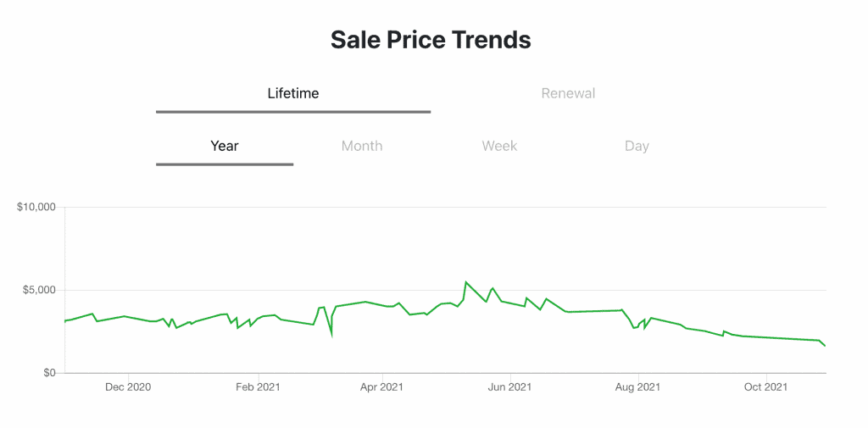Click the Feb 2021 x-axis label
The height and width of the screenshot is (428, 868).
pos(258,387)
